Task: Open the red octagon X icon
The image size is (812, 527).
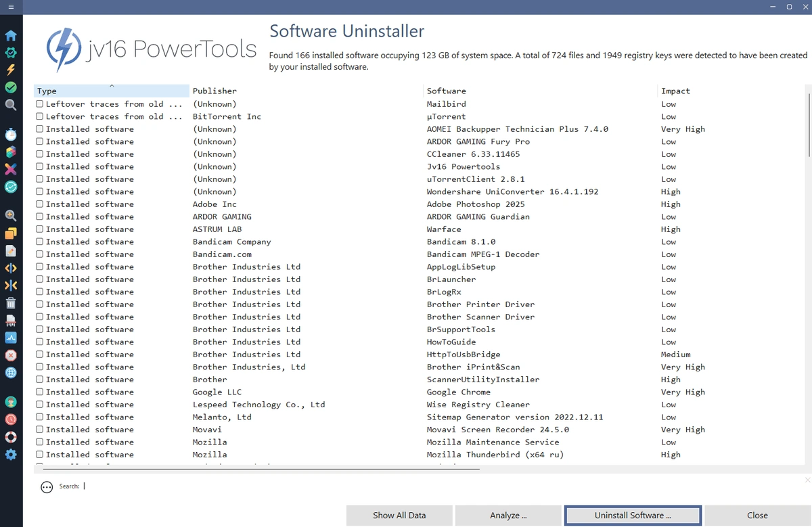Action: click(x=11, y=354)
